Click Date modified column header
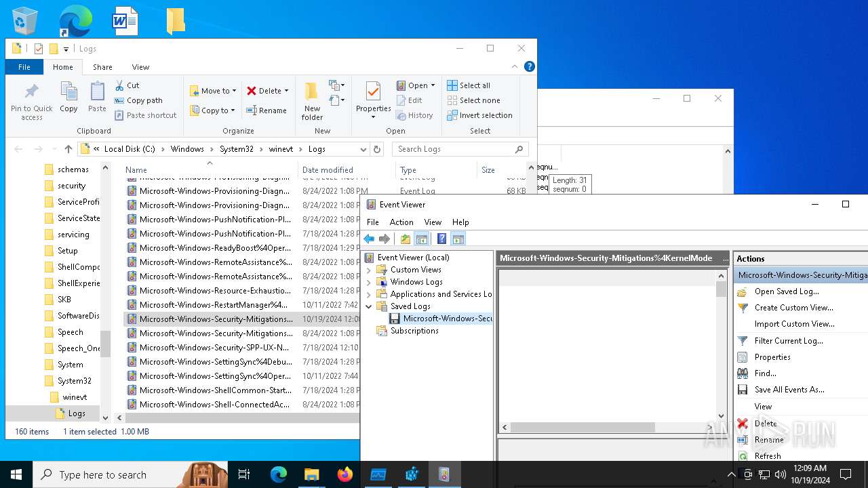 [346, 170]
